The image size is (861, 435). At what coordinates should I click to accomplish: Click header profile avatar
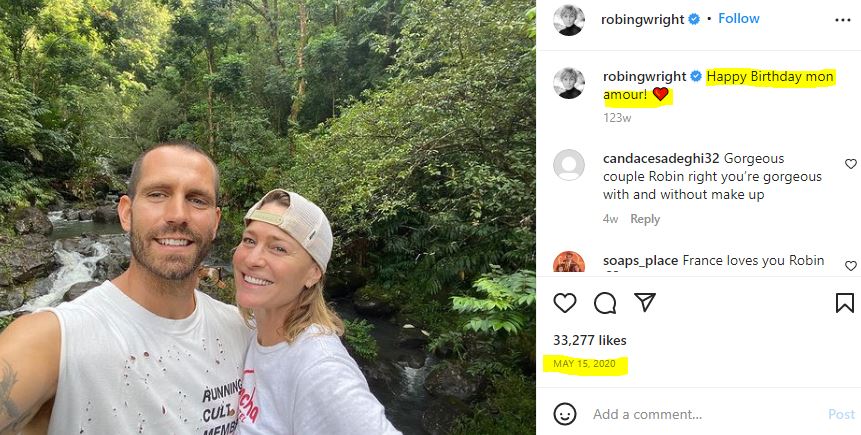(568, 20)
